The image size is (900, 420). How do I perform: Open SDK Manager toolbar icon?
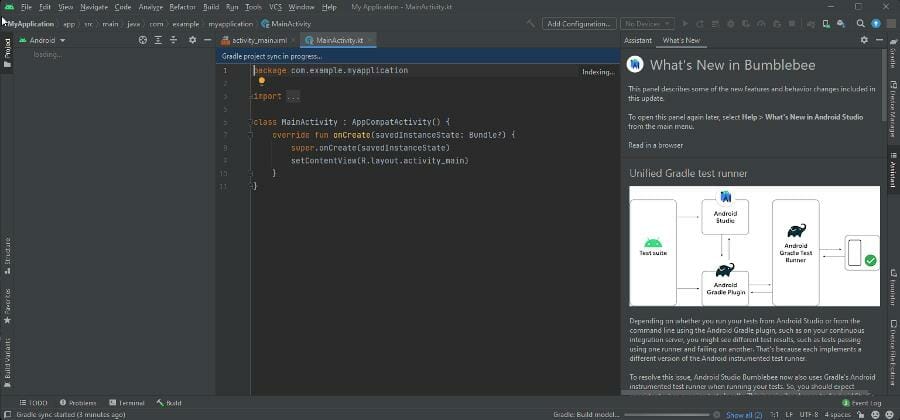click(840, 24)
